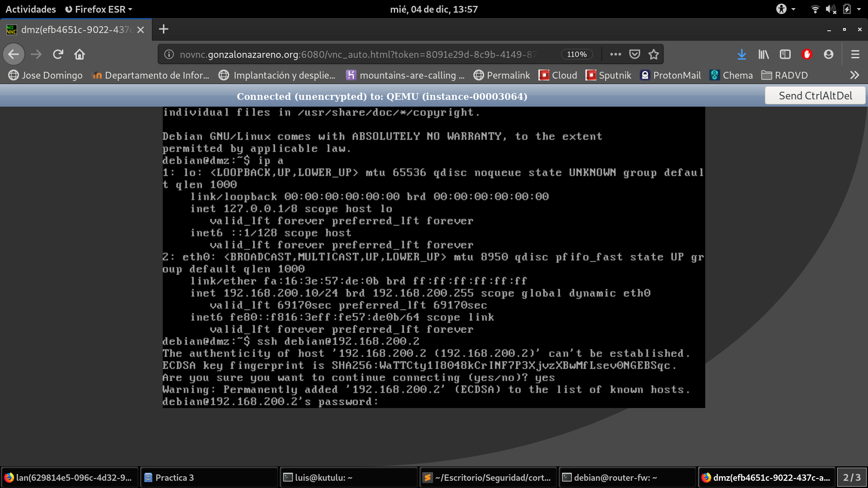868x488 pixels.
Task: Open Firefox hamburger menu
Action: 855,54
